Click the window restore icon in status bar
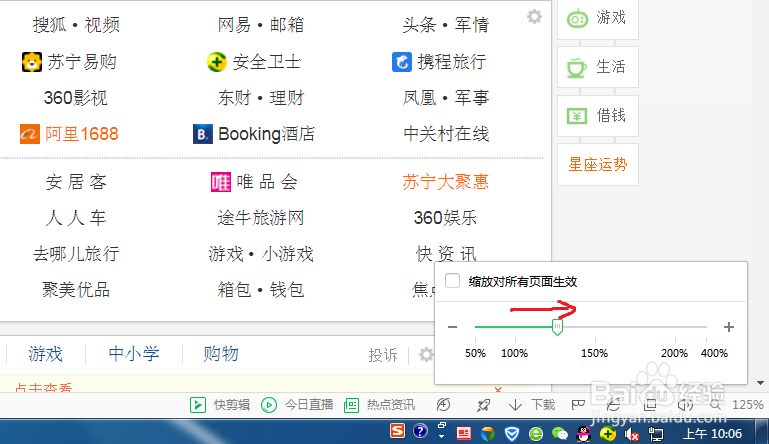 [650, 405]
